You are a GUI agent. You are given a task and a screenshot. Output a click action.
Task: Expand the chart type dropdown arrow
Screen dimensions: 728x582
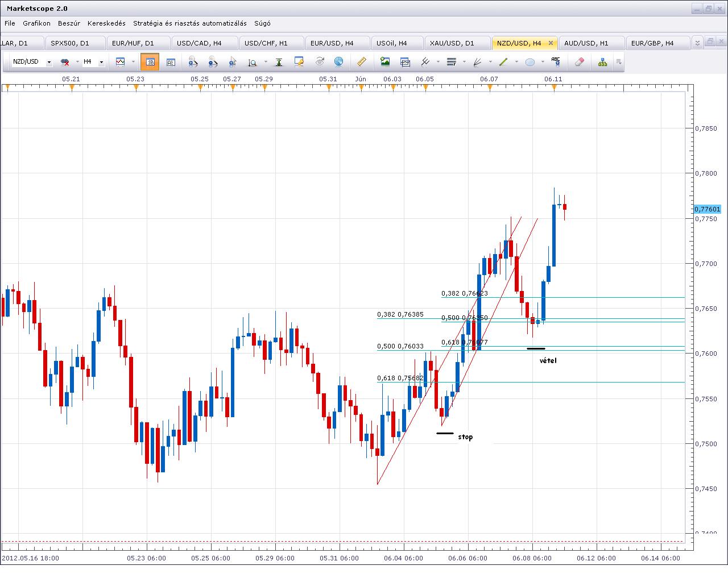(x=133, y=62)
